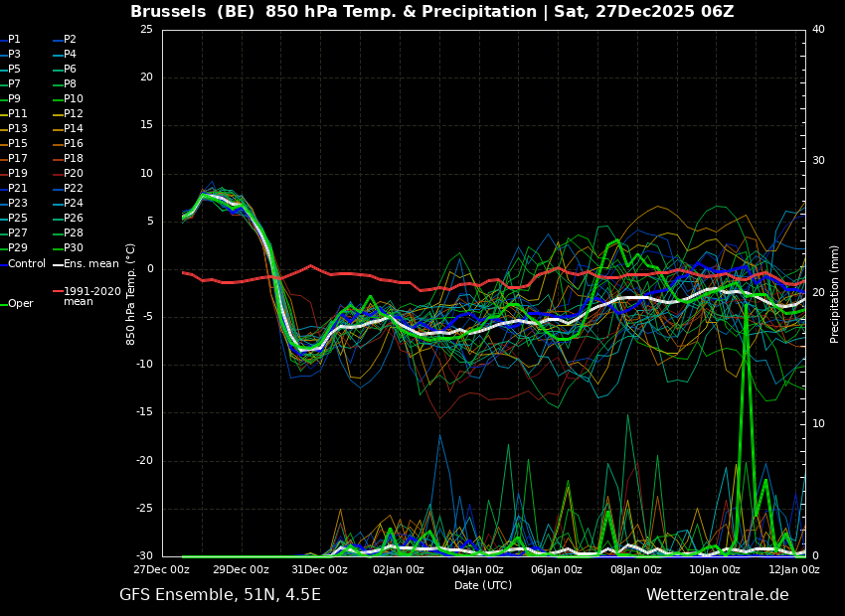Image resolution: width=845 pixels, height=616 pixels.
Task: Click the 06Jan 00z date label
Action: 556,569
